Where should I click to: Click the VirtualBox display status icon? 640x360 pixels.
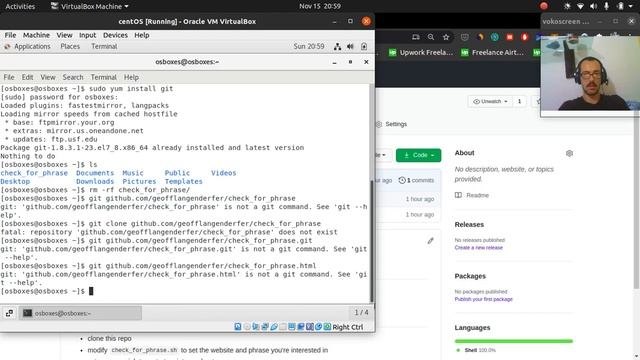click(292, 327)
